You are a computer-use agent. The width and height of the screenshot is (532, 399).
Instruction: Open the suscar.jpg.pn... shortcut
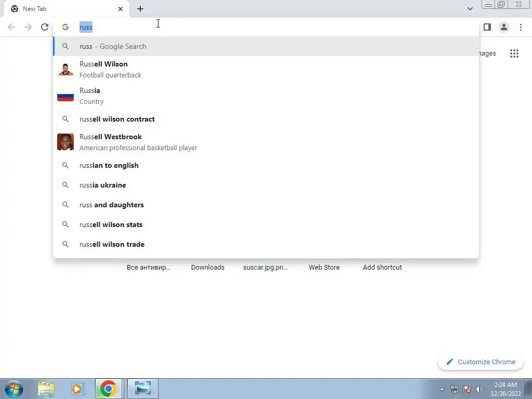tap(265, 268)
